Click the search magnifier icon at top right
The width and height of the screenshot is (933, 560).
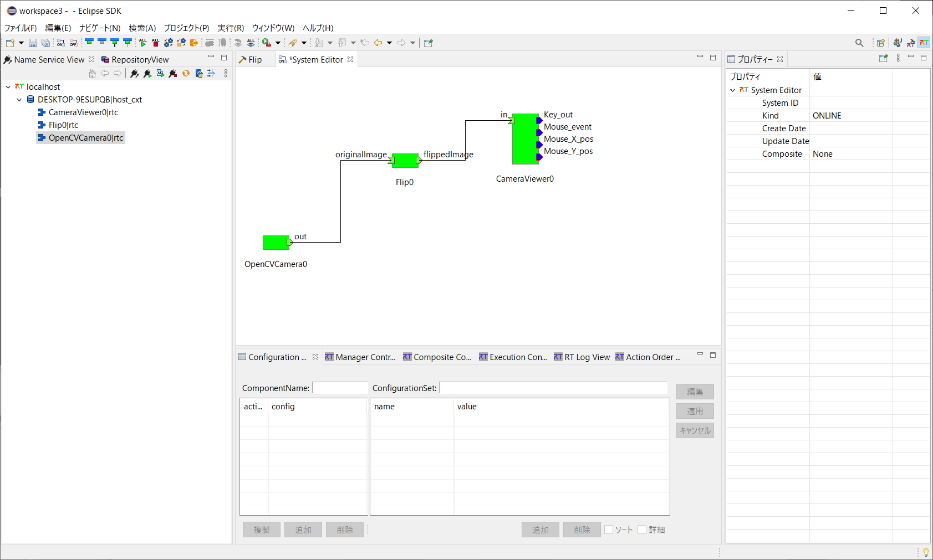tap(859, 43)
